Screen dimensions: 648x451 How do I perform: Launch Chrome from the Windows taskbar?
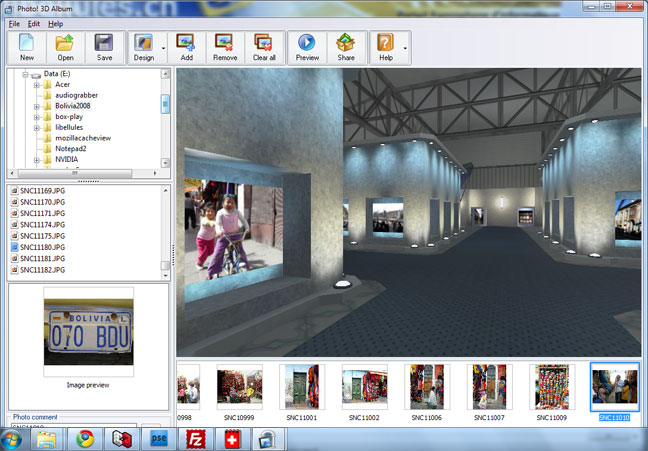(86, 439)
